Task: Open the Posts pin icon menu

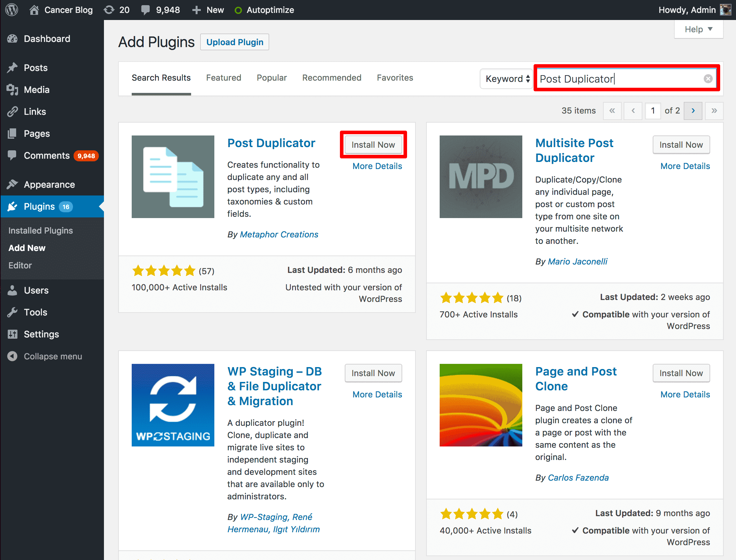Action: coord(12,68)
